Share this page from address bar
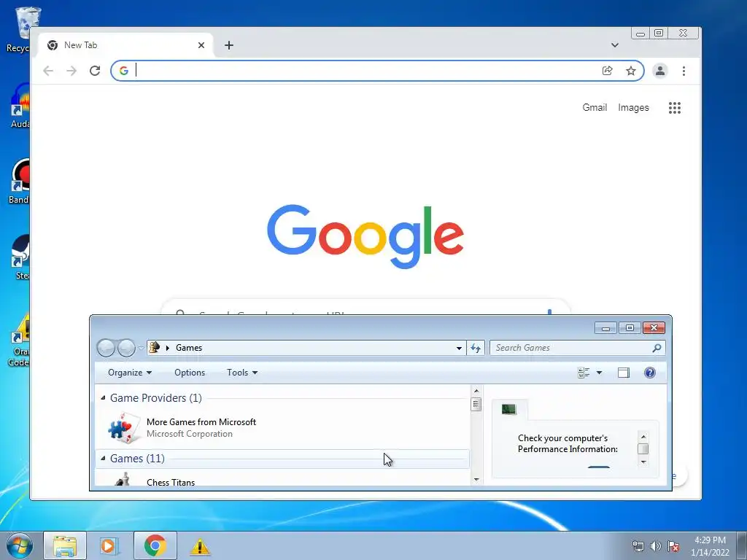This screenshot has height=560, width=747. point(608,71)
